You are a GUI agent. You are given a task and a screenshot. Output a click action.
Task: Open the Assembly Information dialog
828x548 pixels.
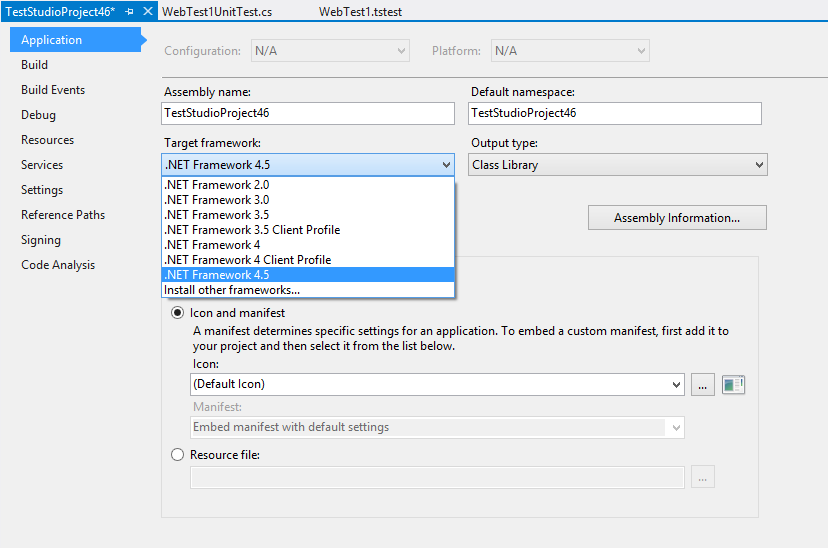tap(677, 218)
